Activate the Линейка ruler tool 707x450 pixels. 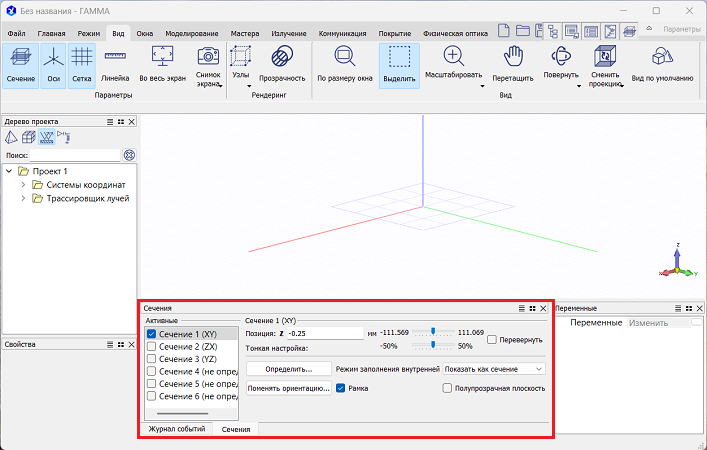(115, 65)
